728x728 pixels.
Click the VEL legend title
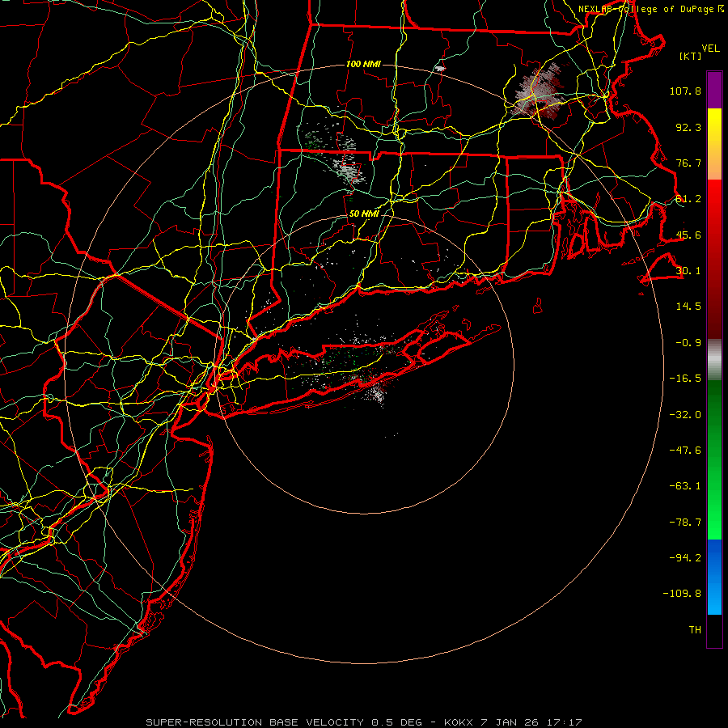(711, 49)
